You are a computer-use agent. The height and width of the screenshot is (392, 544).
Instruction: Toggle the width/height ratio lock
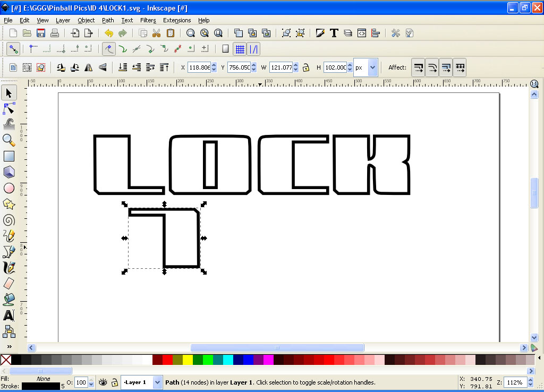pyautogui.click(x=306, y=67)
